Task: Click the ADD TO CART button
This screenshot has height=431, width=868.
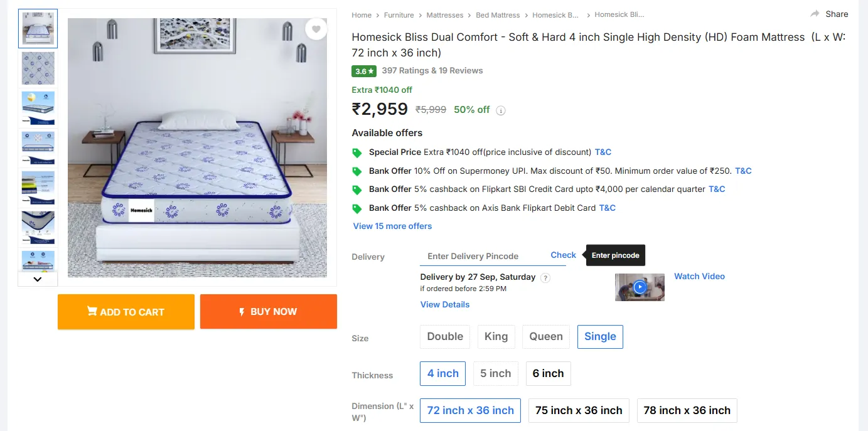Action: click(126, 312)
